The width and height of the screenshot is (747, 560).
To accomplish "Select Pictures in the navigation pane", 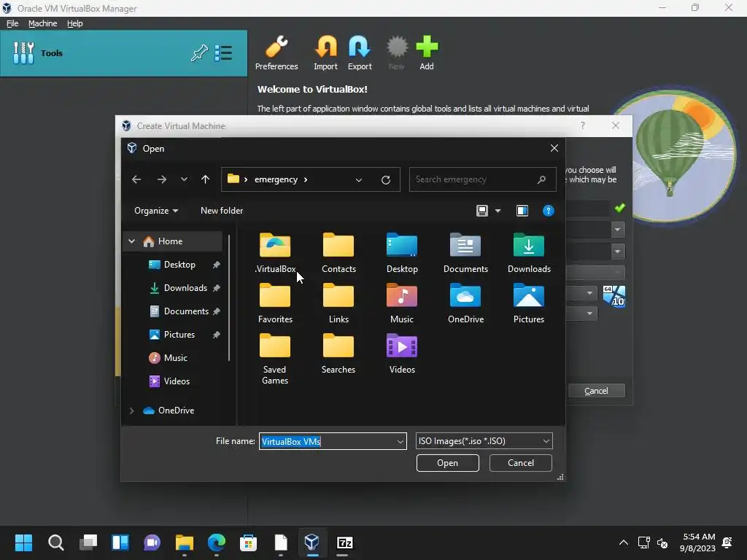I will point(179,334).
